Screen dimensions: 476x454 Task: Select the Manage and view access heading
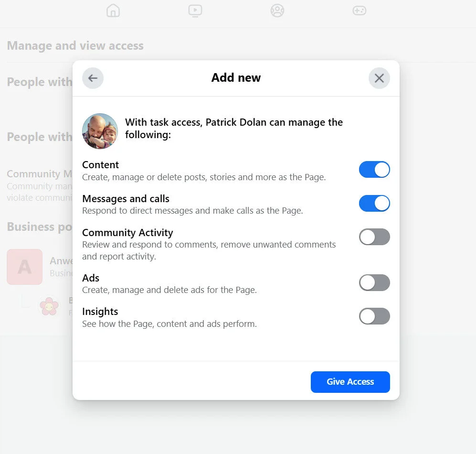(75, 45)
